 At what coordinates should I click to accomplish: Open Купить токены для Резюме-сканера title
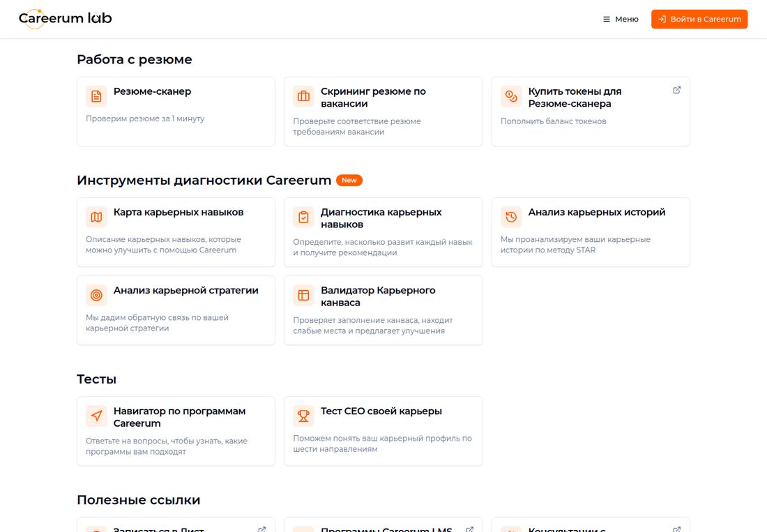point(575,98)
